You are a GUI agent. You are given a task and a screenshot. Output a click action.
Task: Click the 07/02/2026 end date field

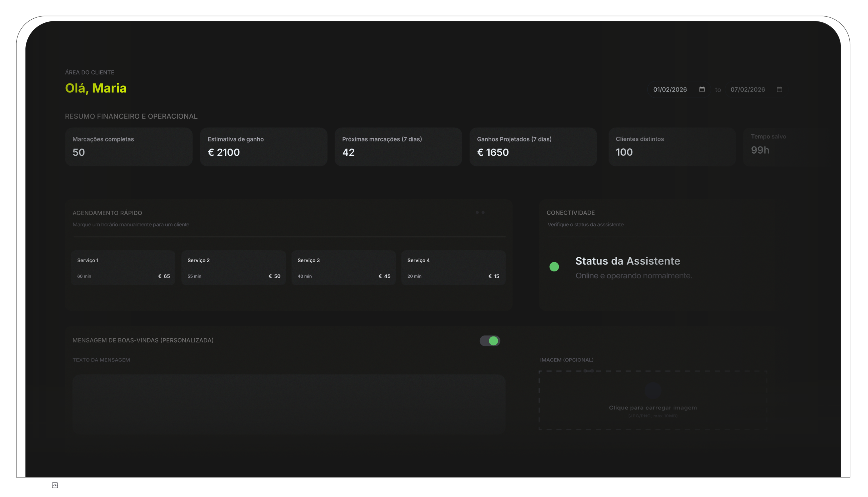(748, 90)
